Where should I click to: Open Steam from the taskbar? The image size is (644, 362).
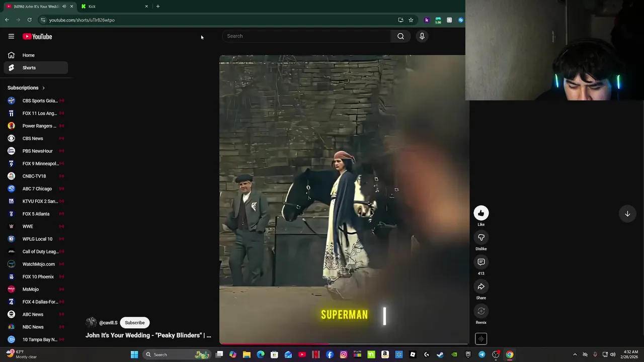tap(440, 354)
